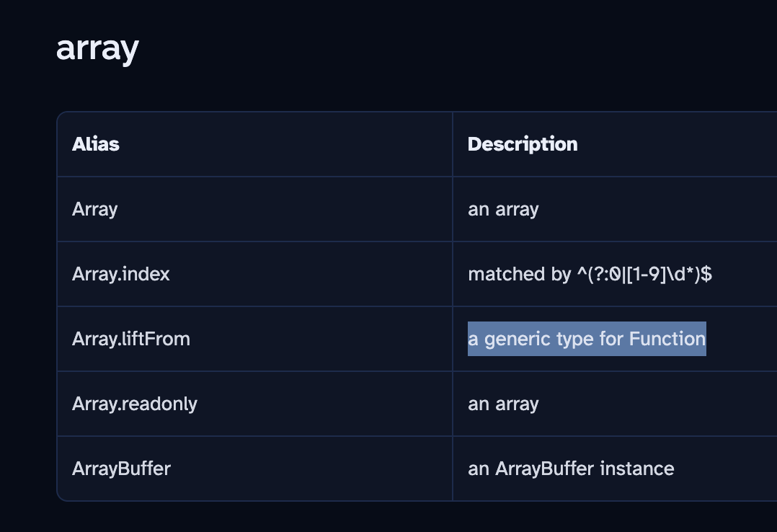777x532 pixels.
Task: Click highlighted 'a generic type for Function' text
Action: (x=587, y=339)
